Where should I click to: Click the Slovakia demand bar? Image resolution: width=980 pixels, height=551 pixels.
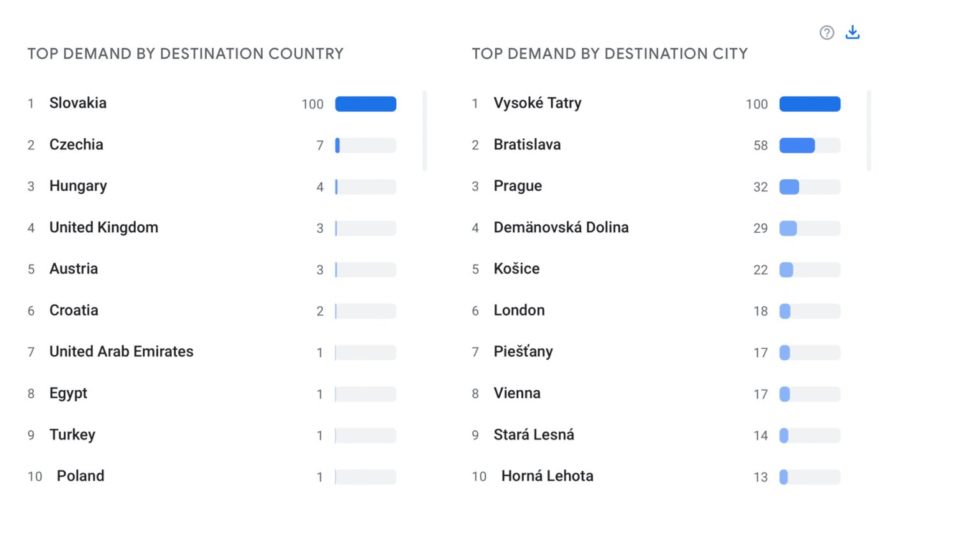coord(366,104)
